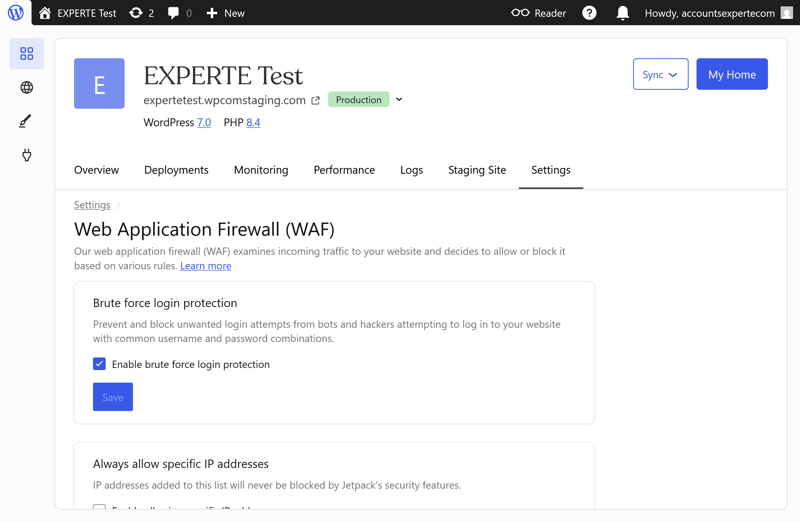The image size is (800, 522).
Task: Open the comments bubble showing 0
Action: (180, 13)
